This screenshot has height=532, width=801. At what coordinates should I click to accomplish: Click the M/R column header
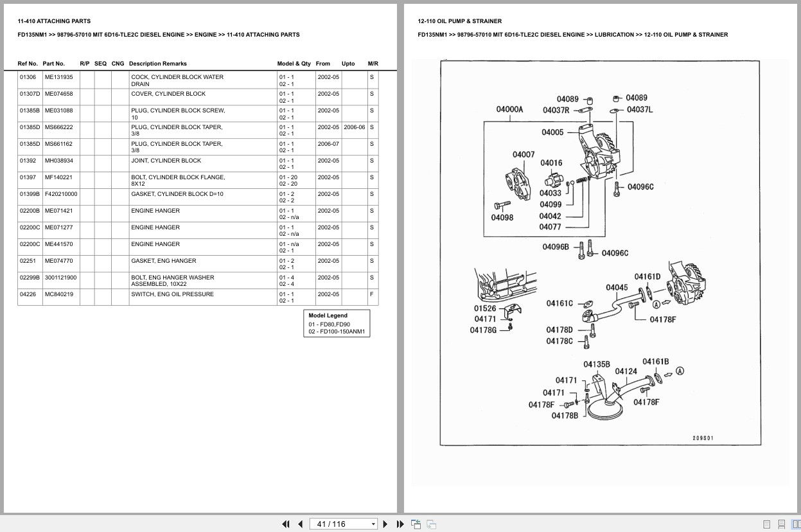373,64
